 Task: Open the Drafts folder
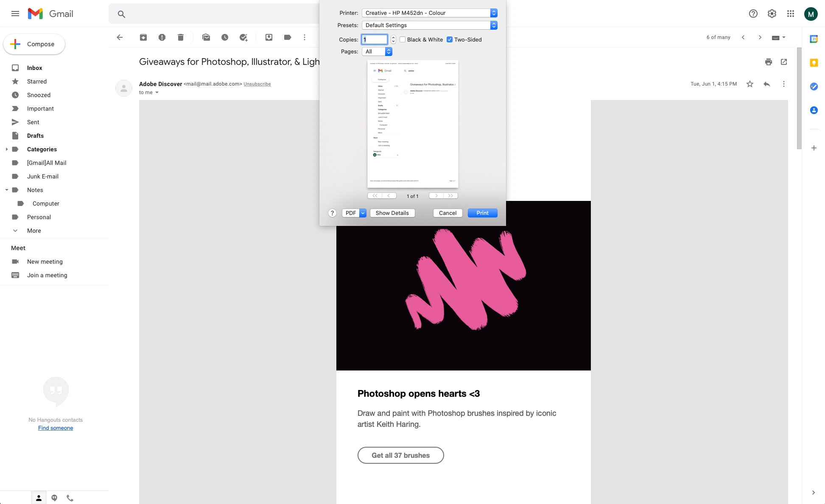[35, 136]
